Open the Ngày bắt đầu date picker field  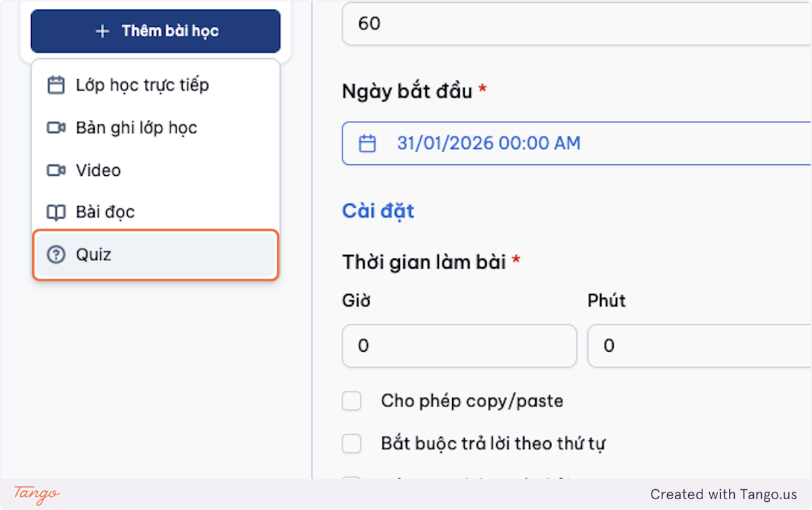tap(577, 143)
